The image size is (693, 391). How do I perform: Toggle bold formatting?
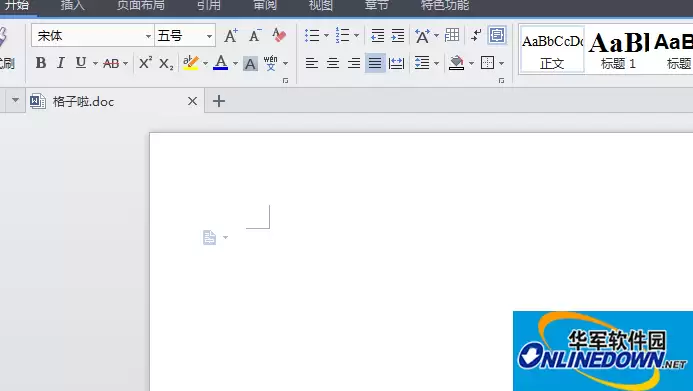pyautogui.click(x=41, y=63)
